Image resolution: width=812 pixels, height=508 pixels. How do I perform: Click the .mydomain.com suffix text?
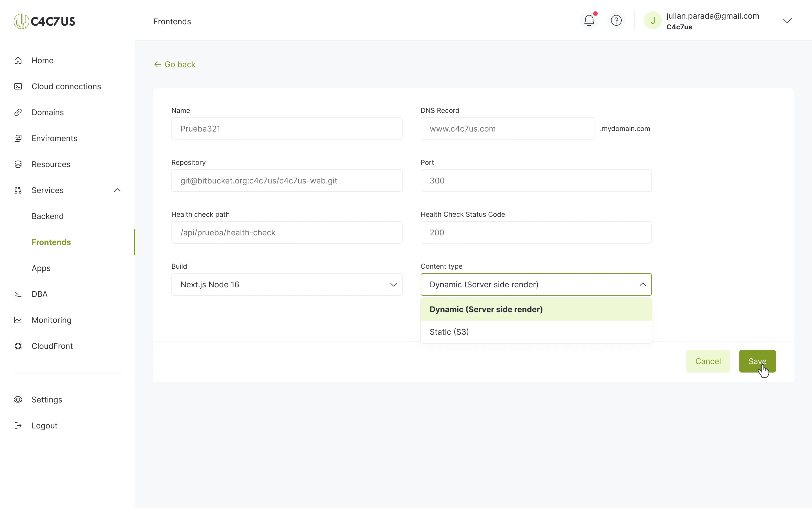[x=625, y=129]
